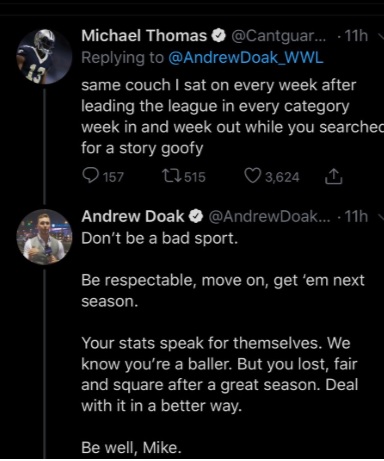Open the @AndrewDoak... handle
Image resolution: width=384 pixels, height=461 pixels.
(x=269, y=216)
